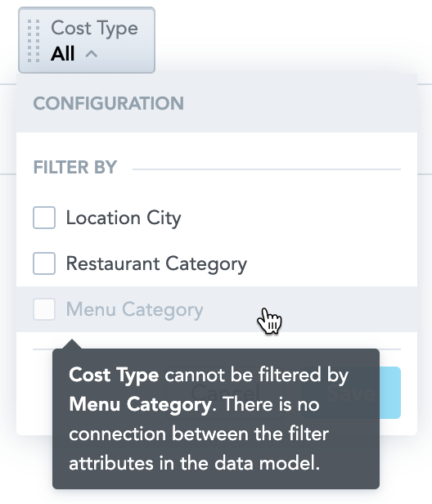Viewport: 432px width, 504px height.
Task: Click the disabled Menu Category checkbox
Action: click(44, 309)
